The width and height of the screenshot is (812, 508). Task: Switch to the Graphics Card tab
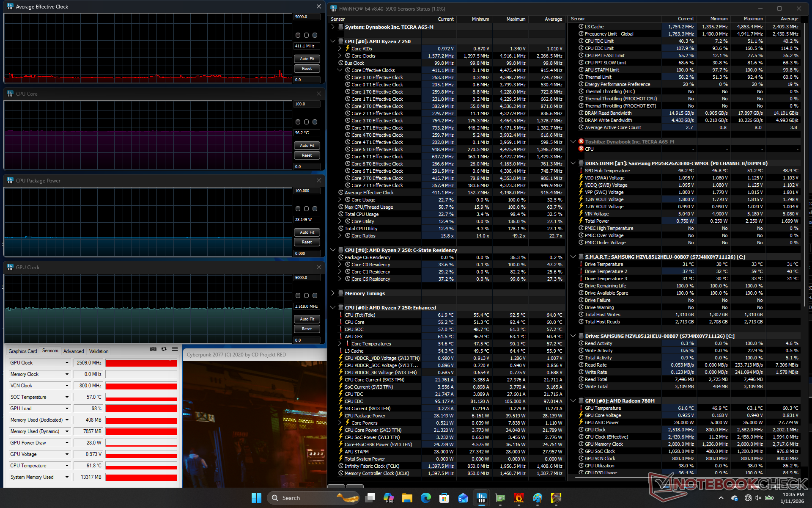(23, 351)
